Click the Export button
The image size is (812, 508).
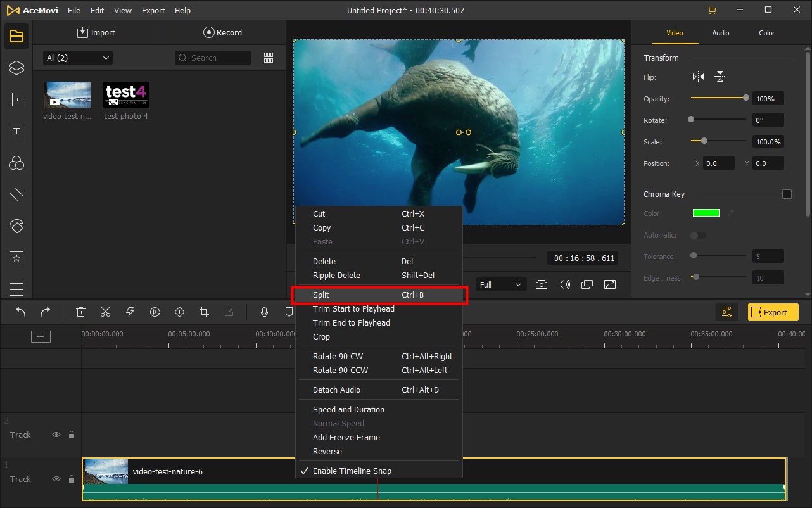773,312
